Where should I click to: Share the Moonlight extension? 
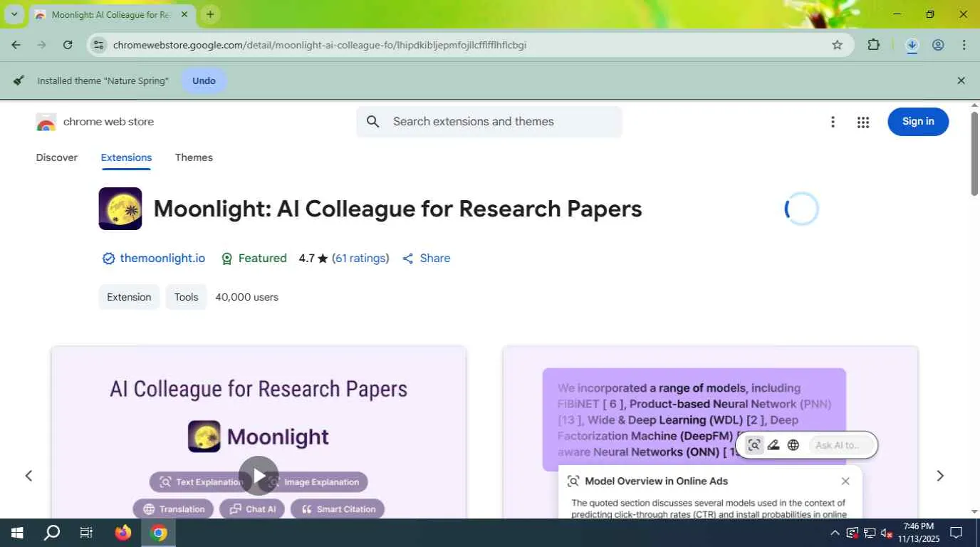426,259
